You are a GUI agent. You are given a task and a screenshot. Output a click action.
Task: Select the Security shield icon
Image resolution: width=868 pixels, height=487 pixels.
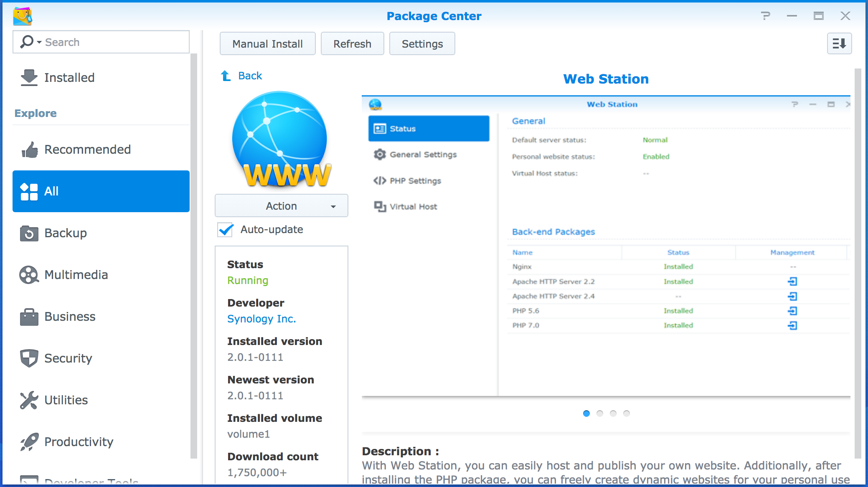coord(29,358)
